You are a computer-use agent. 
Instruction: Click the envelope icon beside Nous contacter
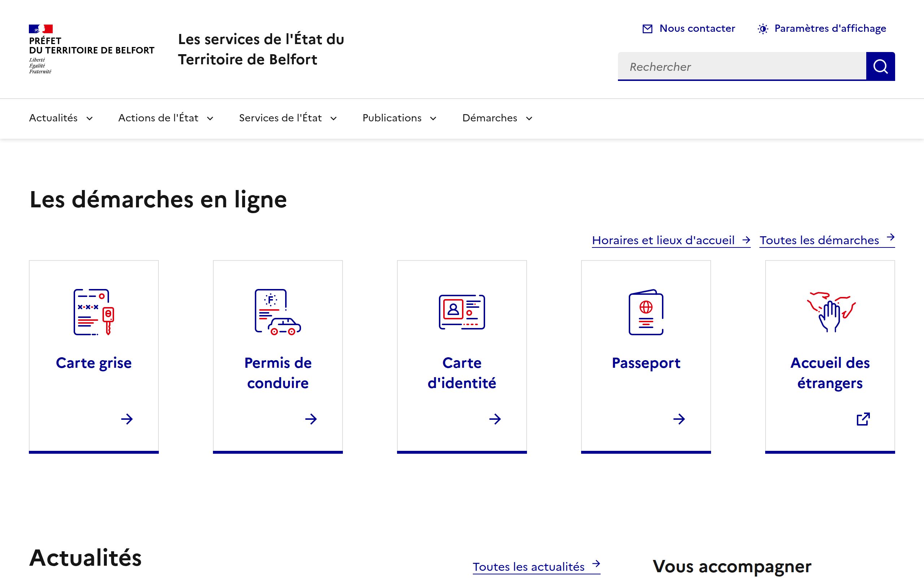point(648,29)
